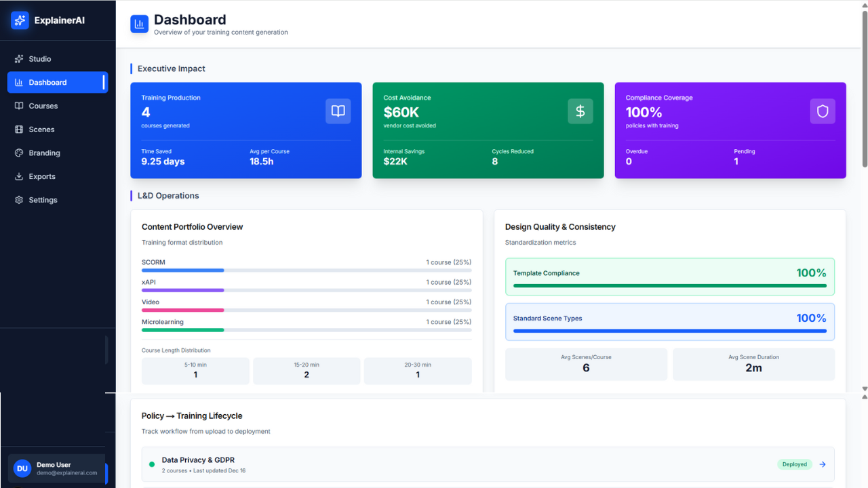Screen dimensions: 868x488
Task: Click the Demo User profile avatar
Action: [22, 468]
